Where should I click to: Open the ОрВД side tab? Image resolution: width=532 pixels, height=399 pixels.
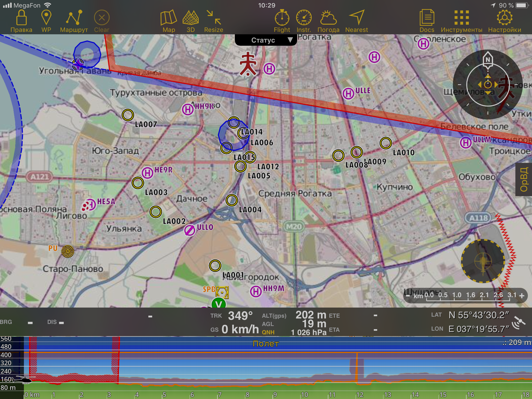click(524, 179)
